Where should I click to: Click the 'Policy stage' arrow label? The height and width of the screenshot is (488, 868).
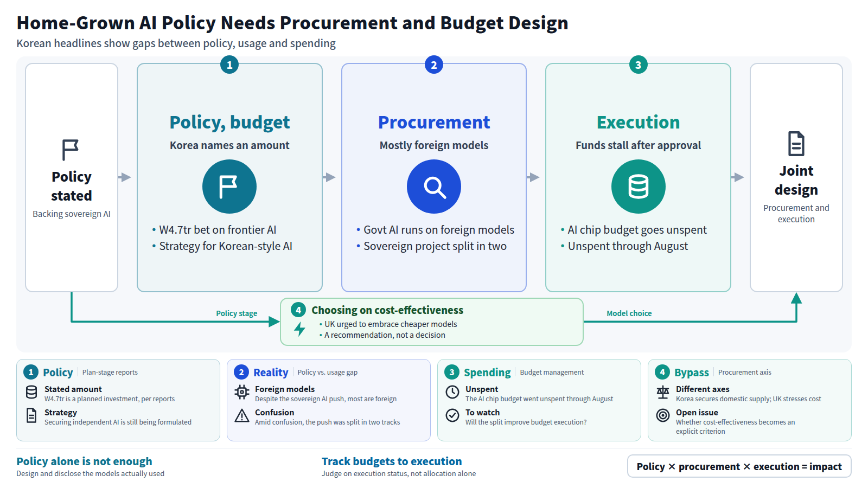click(237, 313)
